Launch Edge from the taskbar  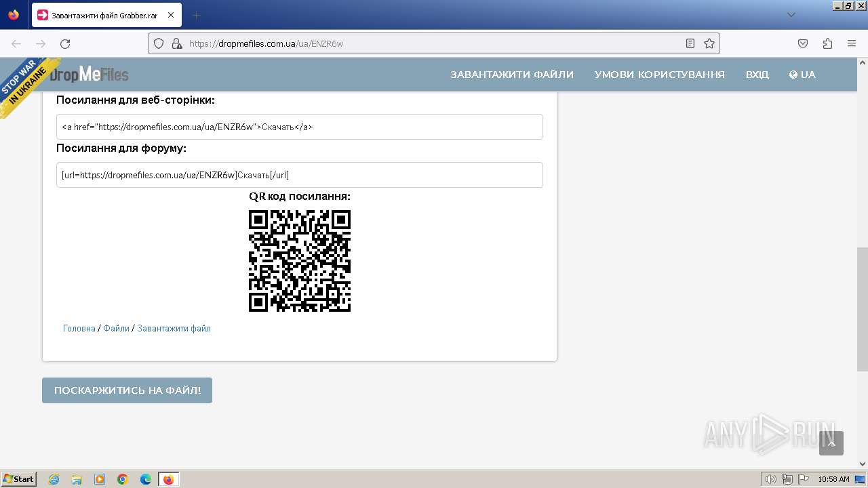(145, 479)
